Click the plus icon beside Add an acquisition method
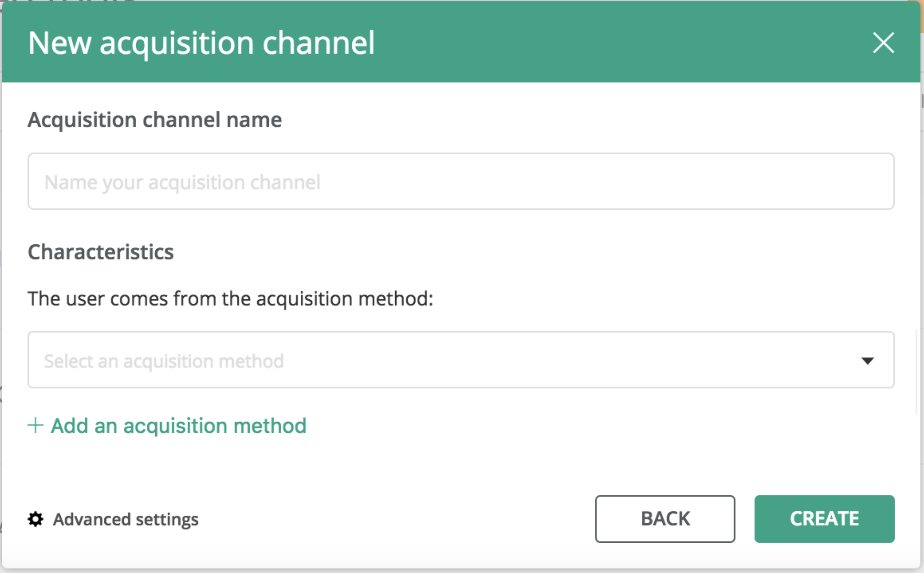This screenshot has width=924, height=573. [35, 425]
